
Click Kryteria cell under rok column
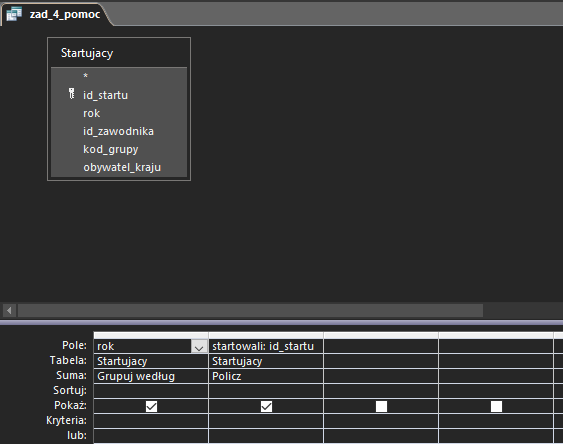(151, 421)
